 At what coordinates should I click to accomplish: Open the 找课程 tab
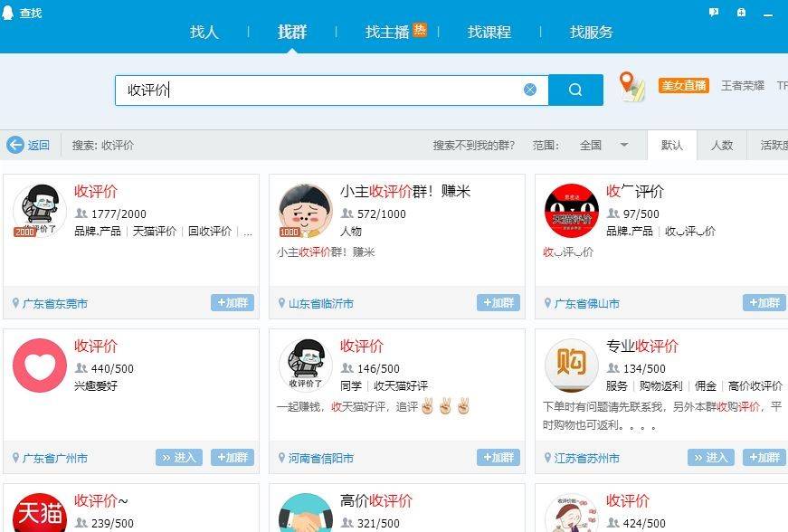click(489, 33)
